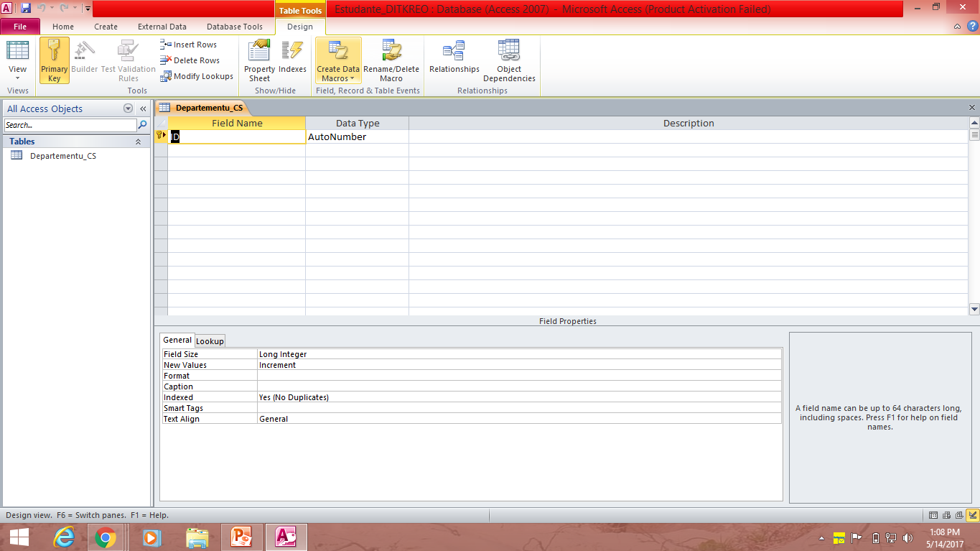Switch to PowerPoint on taskbar

click(241, 537)
